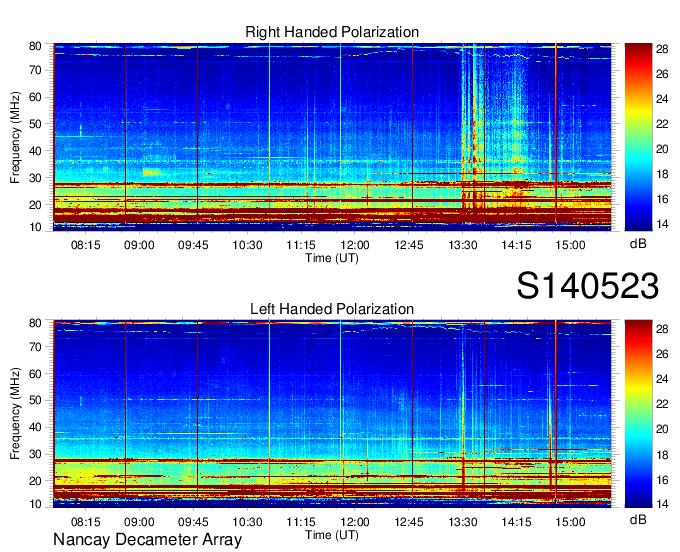680x552 pixels.
Task: Click the 12:45 tick on bottom plot
Action: [409, 522]
